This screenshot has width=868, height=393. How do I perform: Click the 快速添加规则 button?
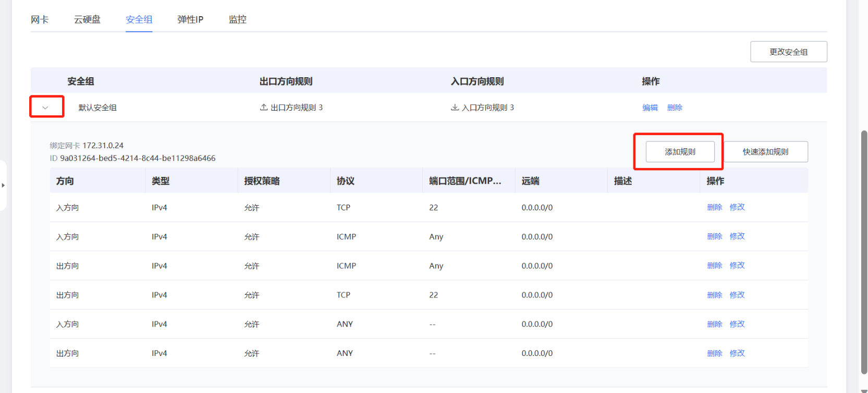point(765,152)
